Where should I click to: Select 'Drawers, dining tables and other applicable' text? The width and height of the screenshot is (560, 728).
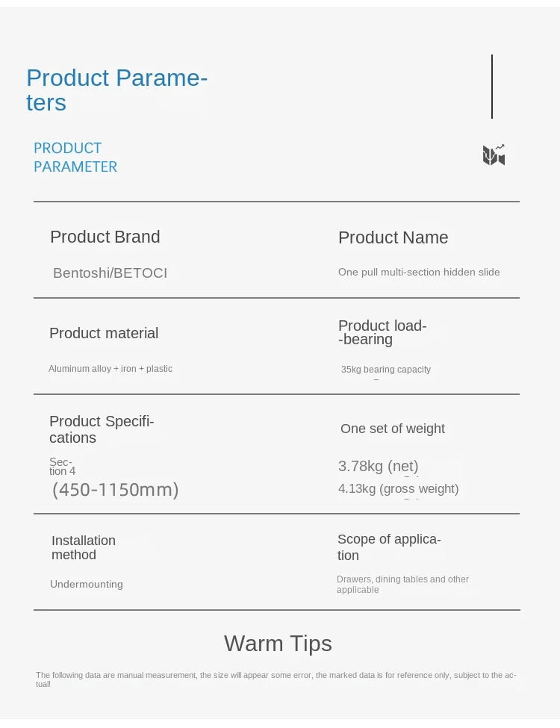pos(402,585)
